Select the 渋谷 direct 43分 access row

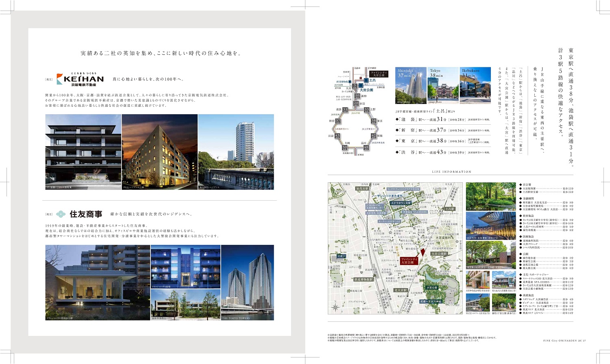coord(443,152)
